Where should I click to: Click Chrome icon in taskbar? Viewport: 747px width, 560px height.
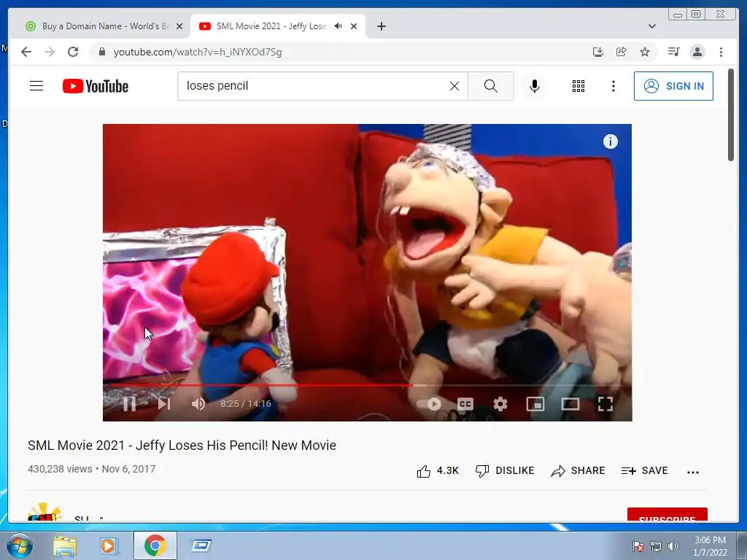(x=155, y=545)
